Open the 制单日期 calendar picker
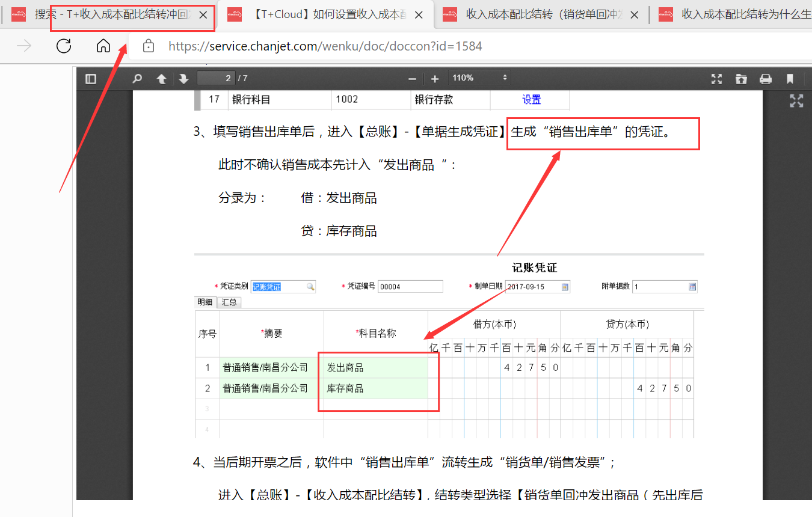 565,287
